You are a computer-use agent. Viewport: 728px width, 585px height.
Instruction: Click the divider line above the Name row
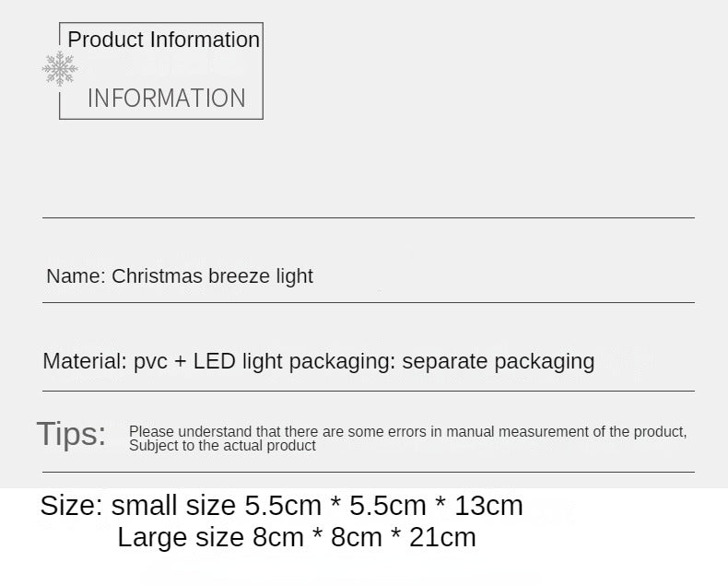tap(369, 218)
